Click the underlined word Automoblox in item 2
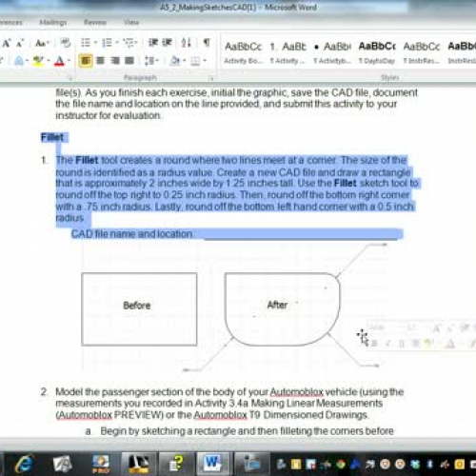This screenshot has width=476, height=476. click(296, 392)
